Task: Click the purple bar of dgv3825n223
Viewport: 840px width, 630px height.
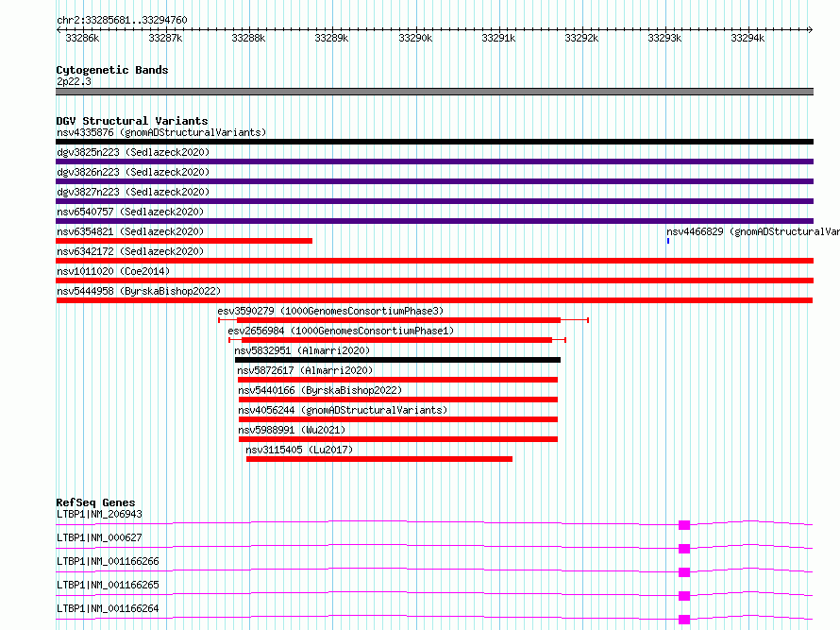Action: 434,162
